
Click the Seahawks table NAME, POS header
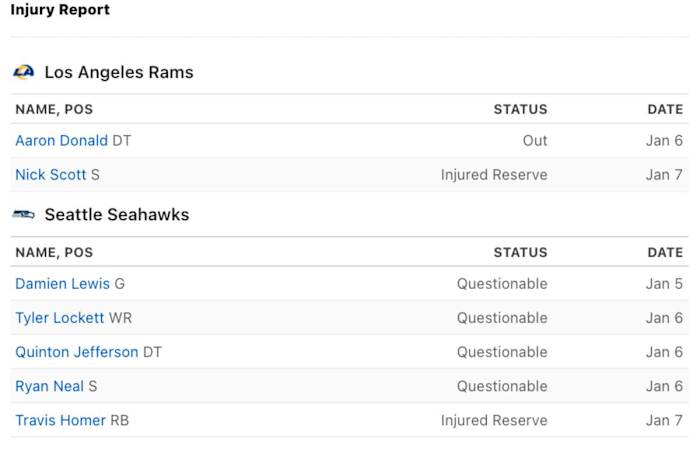pos(54,252)
